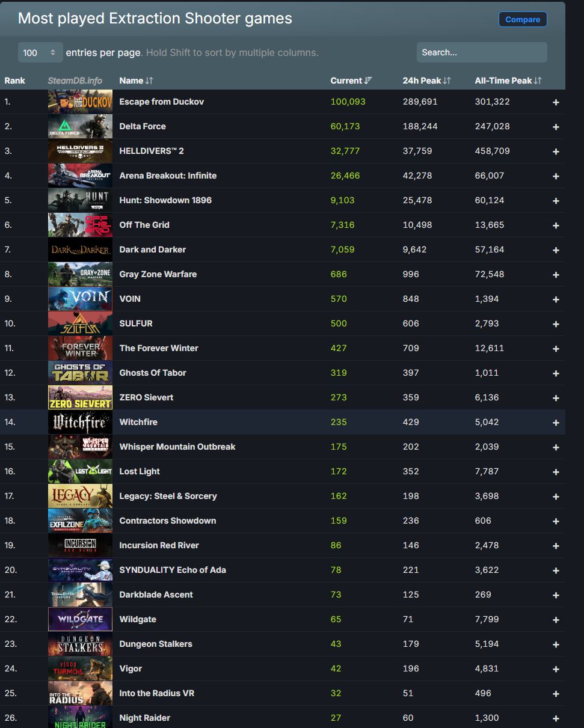Click the Ghosts of Tabor thumbnail

pyautogui.click(x=80, y=373)
